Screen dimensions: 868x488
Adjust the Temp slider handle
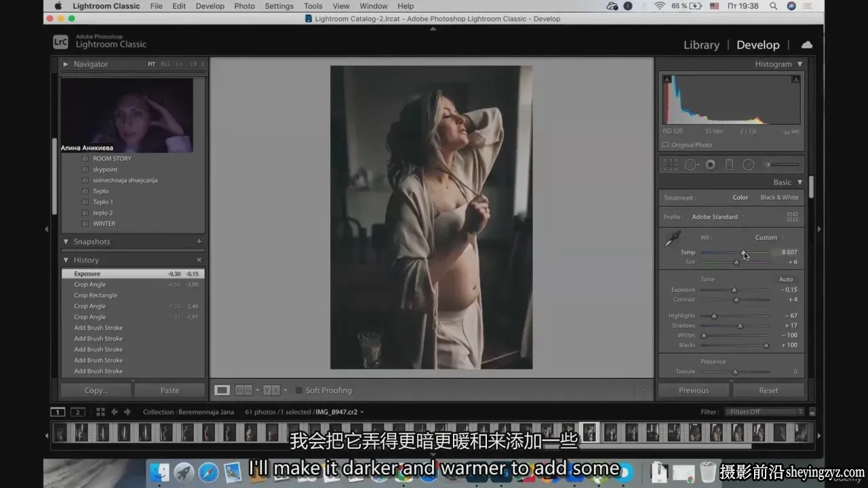(744, 252)
